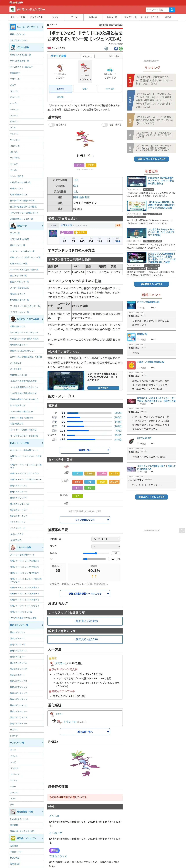Click the site logo next to ポケモンレジェンズZ-A
The width and height of the screenshot is (186, 868).
[12, 9]
